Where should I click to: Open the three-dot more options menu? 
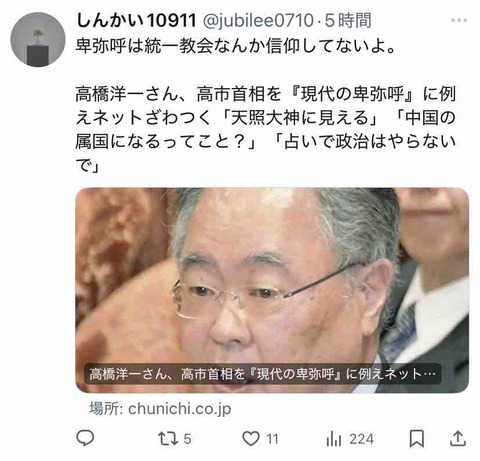459,21
